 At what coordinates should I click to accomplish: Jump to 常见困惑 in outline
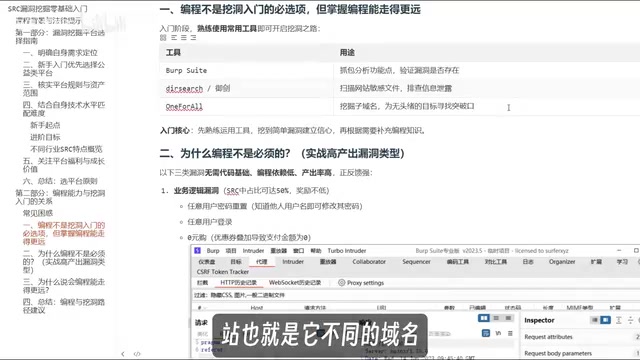tap(38, 213)
